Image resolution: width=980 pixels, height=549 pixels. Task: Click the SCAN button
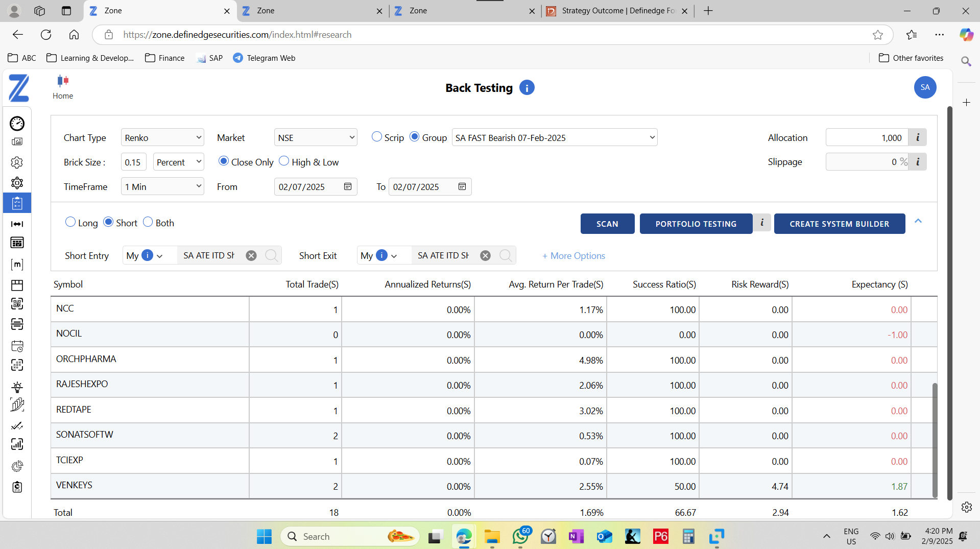click(607, 224)
